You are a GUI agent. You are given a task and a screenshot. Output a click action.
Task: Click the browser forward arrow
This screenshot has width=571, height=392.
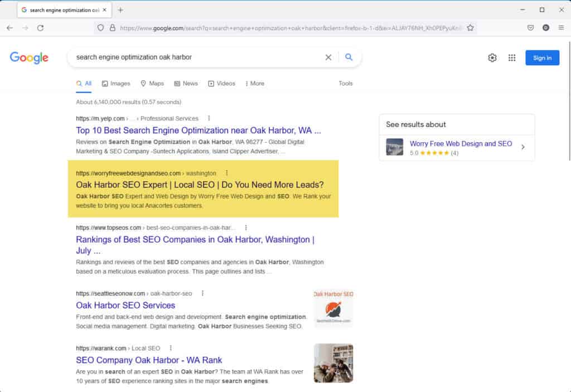tap(25, 28)
